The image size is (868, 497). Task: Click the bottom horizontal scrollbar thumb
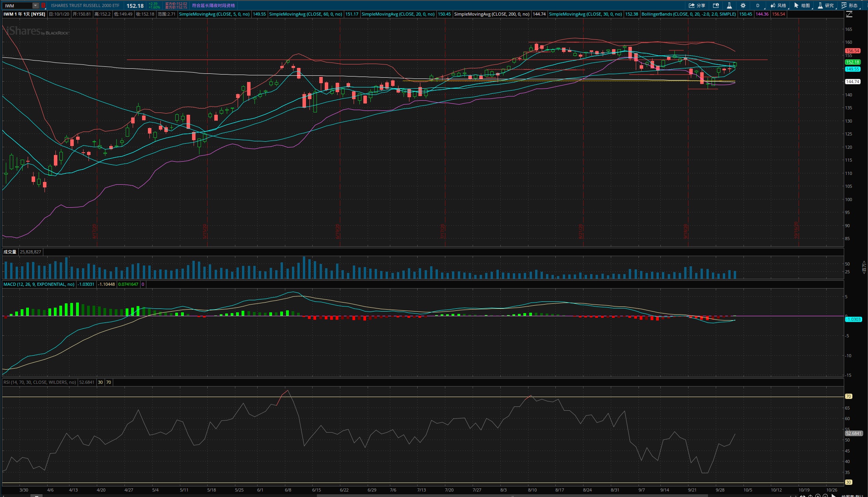(x=512, y=496)
